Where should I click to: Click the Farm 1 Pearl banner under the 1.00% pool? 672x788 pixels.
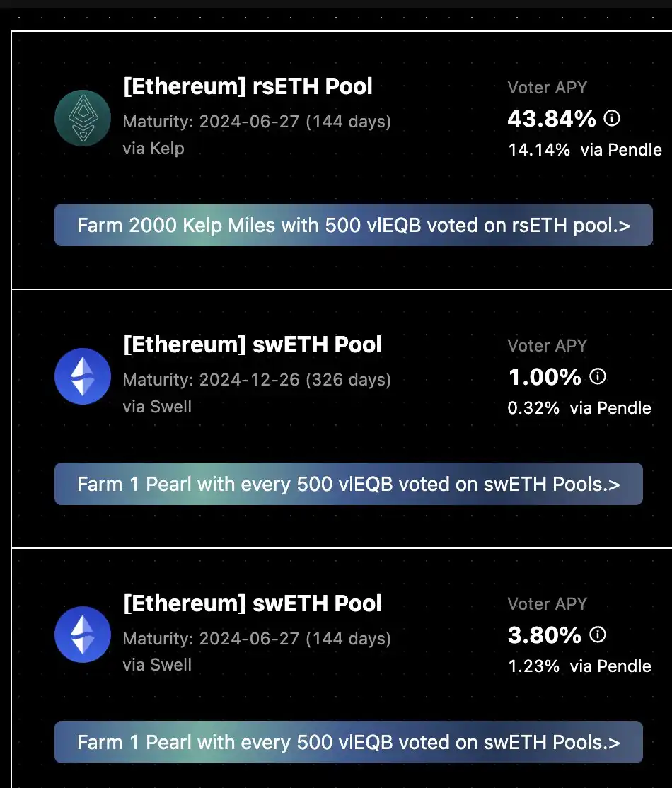348,484
